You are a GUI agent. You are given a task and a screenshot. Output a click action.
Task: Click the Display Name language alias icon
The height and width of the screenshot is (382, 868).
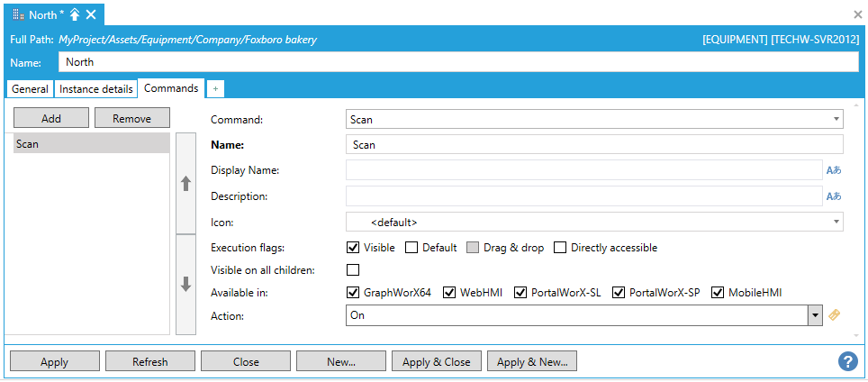834,170
